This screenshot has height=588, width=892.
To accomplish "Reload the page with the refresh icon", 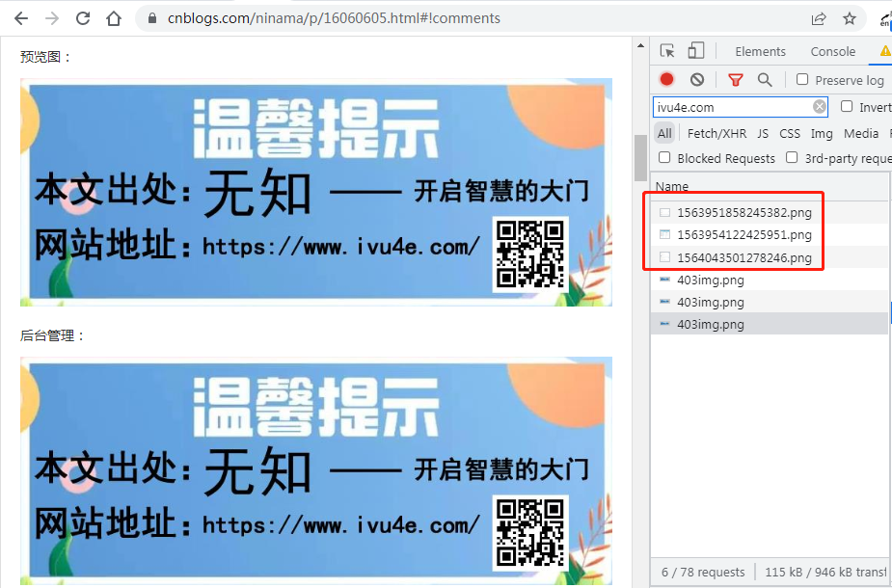I will coord(83,18).
